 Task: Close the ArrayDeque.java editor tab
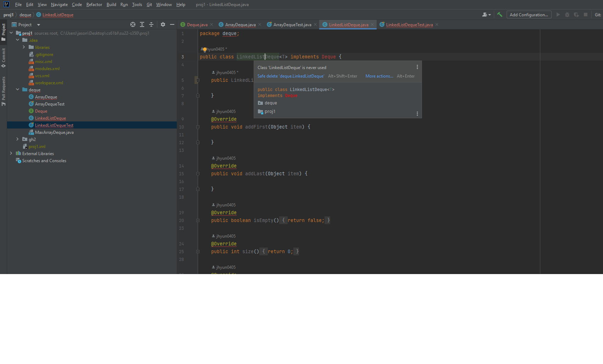click(260, 24)
